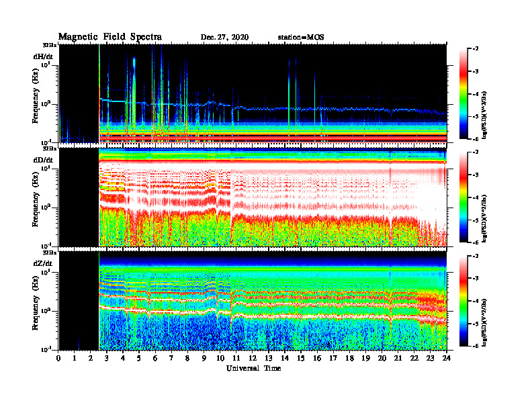Click hour "5" on the time axis
Viewport: 532px width, 411px height.
(x=139, y=358)
